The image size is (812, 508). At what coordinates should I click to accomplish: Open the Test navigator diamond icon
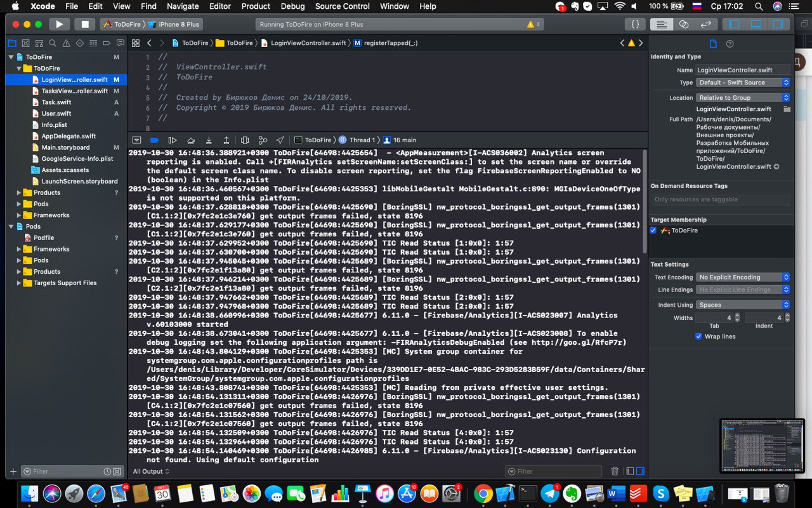79,43
